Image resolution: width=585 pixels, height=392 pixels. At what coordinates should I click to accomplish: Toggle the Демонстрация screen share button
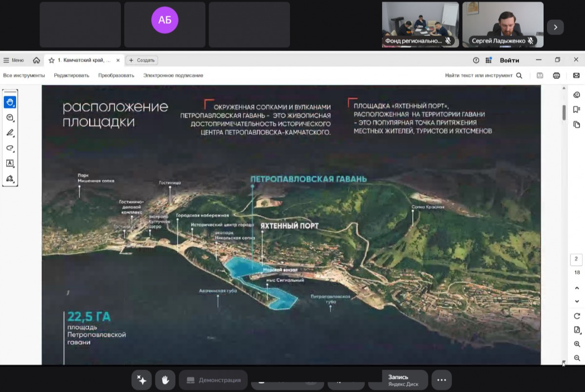pyautogui.click(x=214, y=380)
